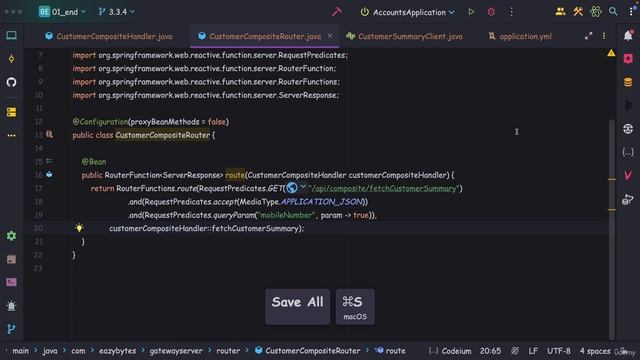Open Codeium status bar widget
The width and height of the screenshot is (640, 360).
(x=450, y=351)
